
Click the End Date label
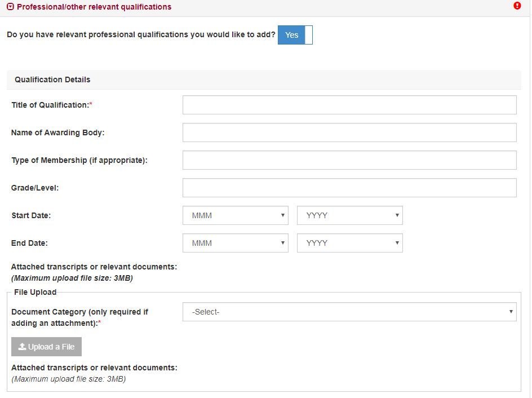pos(29,243)
